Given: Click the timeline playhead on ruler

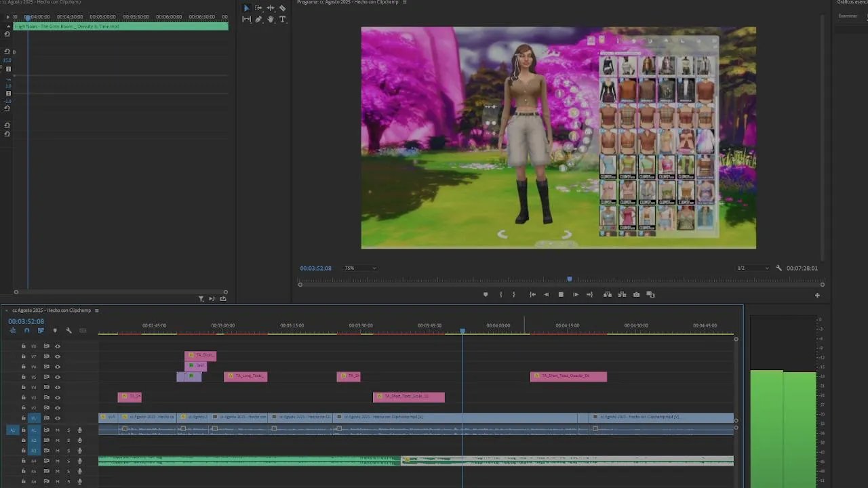Looking at the screenshot, I should (462, 331).
